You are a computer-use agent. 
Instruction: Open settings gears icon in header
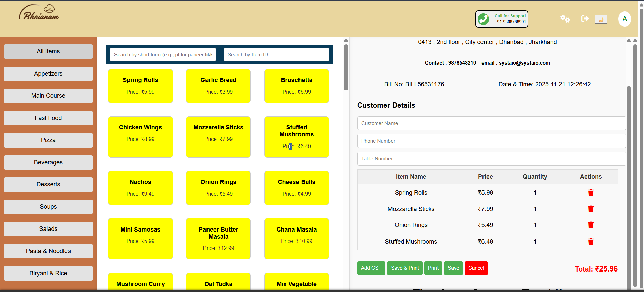pos(565,19)
